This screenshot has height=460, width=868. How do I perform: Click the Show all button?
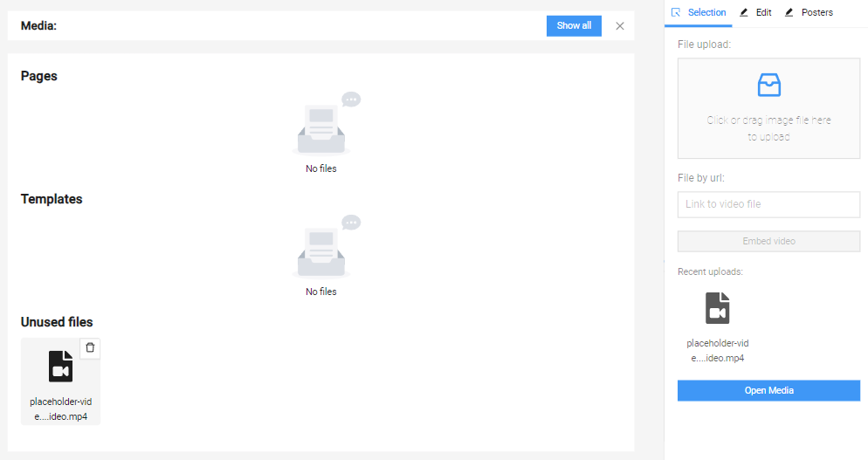tap(574, 26)
